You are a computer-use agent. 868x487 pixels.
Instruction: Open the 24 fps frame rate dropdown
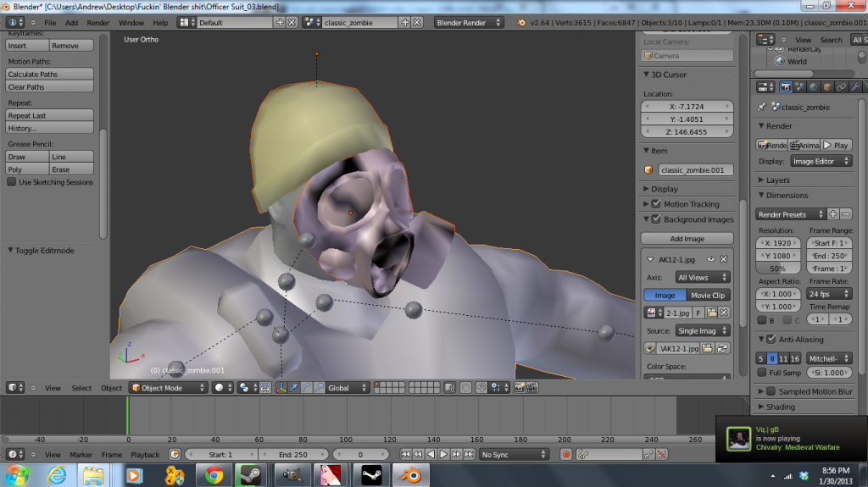click(x=829, y=294)
